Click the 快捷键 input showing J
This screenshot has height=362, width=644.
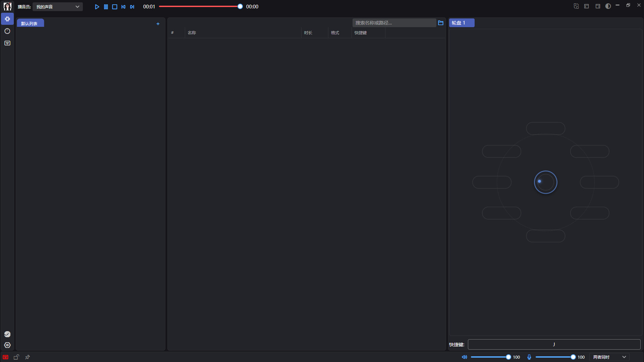pos(553,344)
